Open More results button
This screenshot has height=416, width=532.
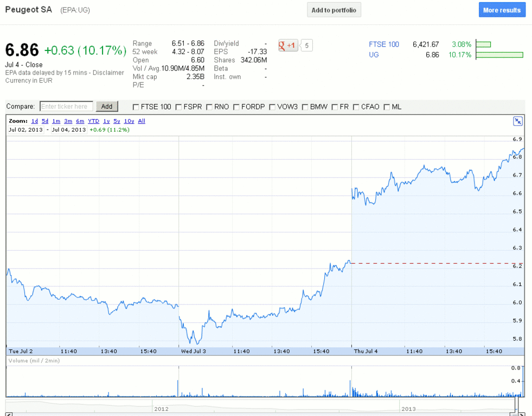click(x=502, y=10)
